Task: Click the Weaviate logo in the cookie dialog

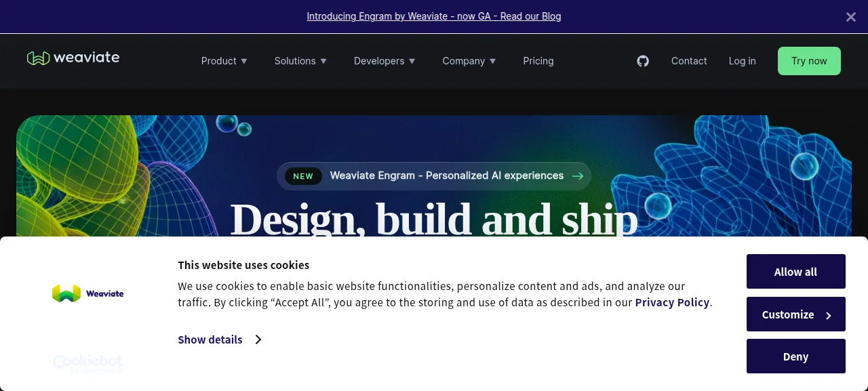Action: click(88, 293)
